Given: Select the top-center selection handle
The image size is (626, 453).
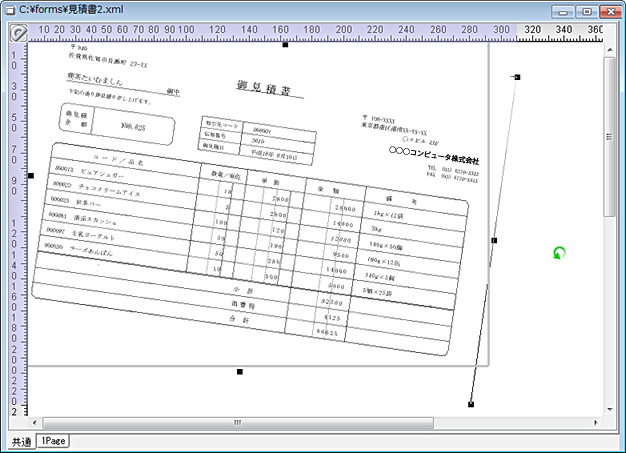Looking at the screenshot, I should click(x=285, y=45).
